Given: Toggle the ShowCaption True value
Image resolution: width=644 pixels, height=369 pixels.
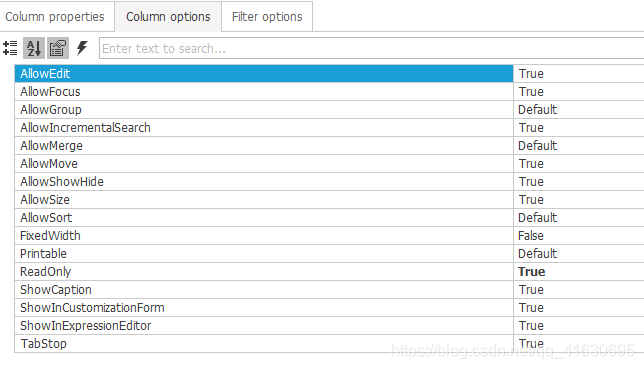Looking at the screenshot, I should pyautogui.click(x=579, y=290).
